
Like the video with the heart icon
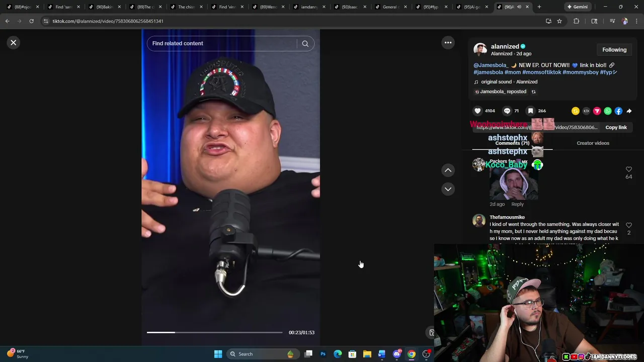(x=477, y=111)
